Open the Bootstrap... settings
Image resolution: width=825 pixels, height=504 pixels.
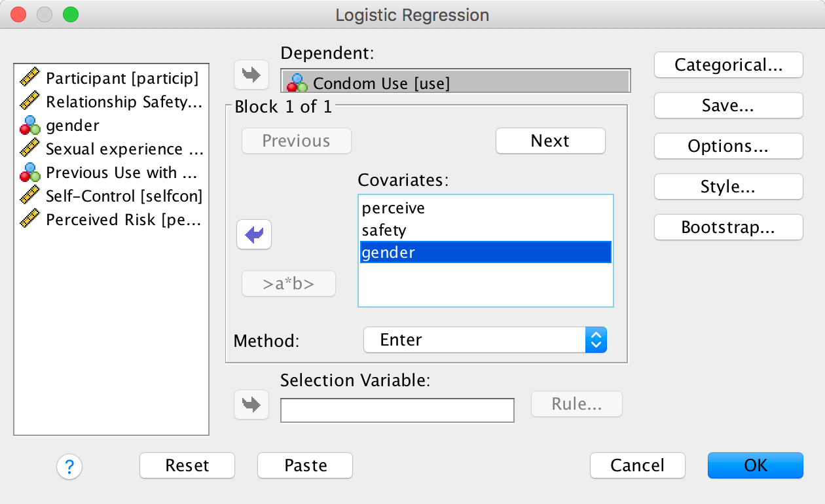pyautogui.click(x=728, y=228)
